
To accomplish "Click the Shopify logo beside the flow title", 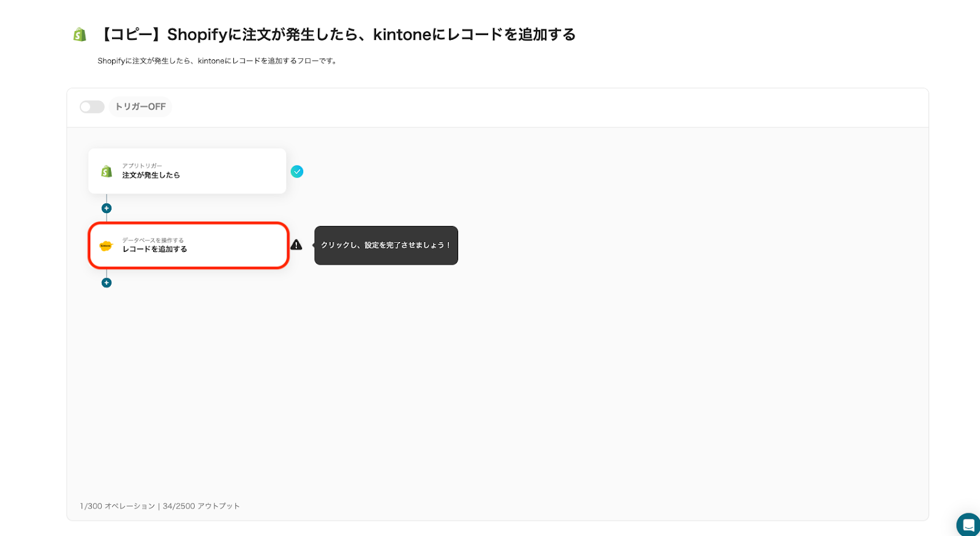I will pos(80,35).
